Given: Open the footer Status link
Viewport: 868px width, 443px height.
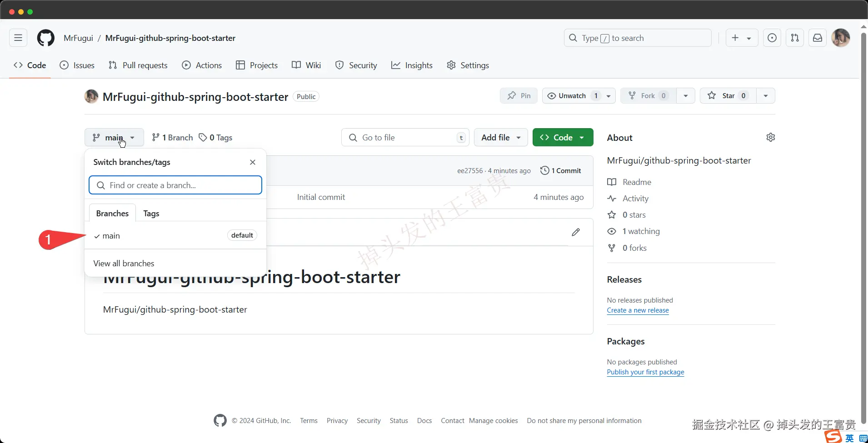Looking at the screenshot, I should pos(399,421).
